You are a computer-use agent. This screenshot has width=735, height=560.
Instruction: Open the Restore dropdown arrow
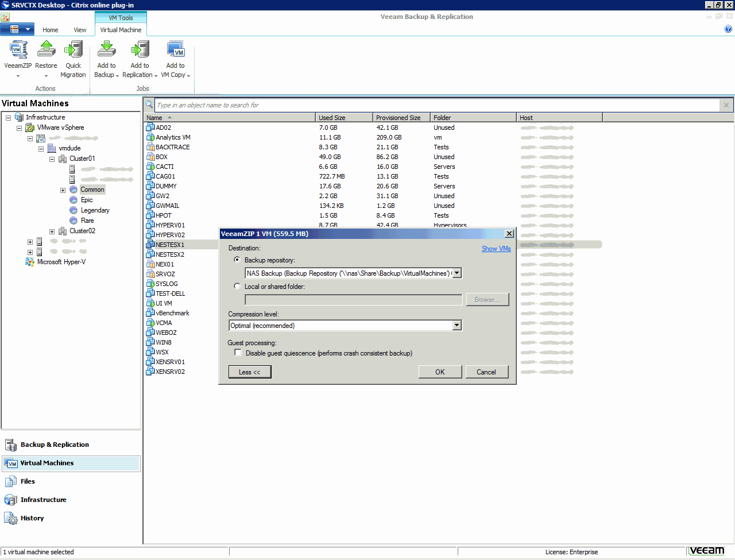point(46,76)
